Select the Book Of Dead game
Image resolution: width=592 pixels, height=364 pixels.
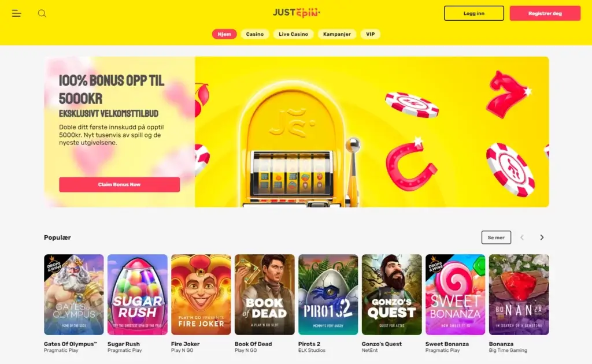[265, 295]
